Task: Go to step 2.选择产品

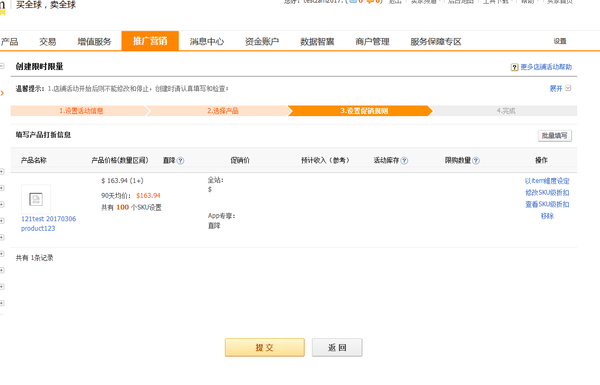Action: click(x=223, y=111)
